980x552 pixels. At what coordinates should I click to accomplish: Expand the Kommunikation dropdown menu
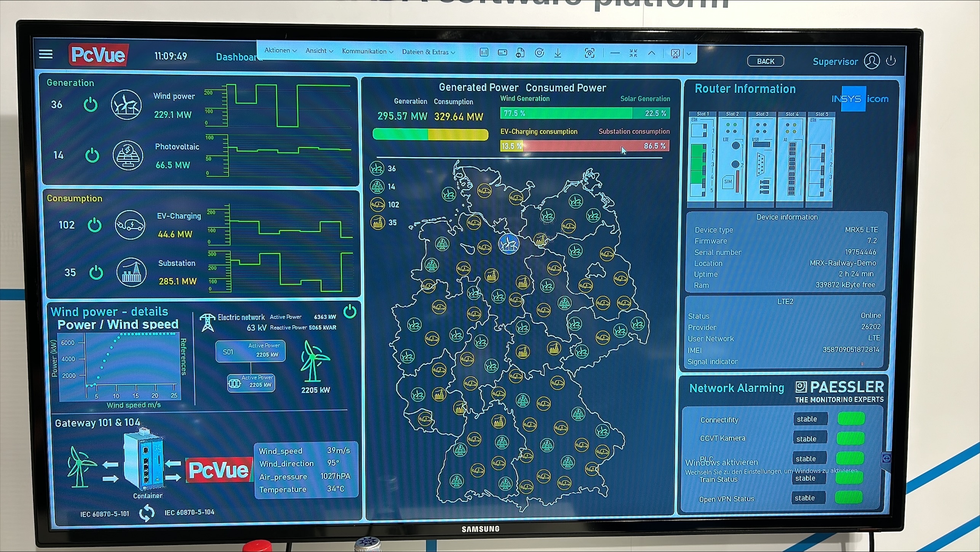pos(367,51)
